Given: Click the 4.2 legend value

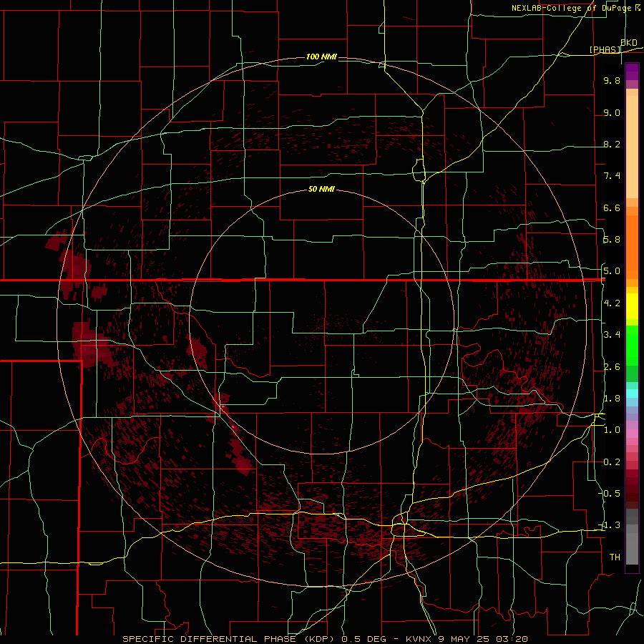Looking at the screenshot, I should coord(612,303).
